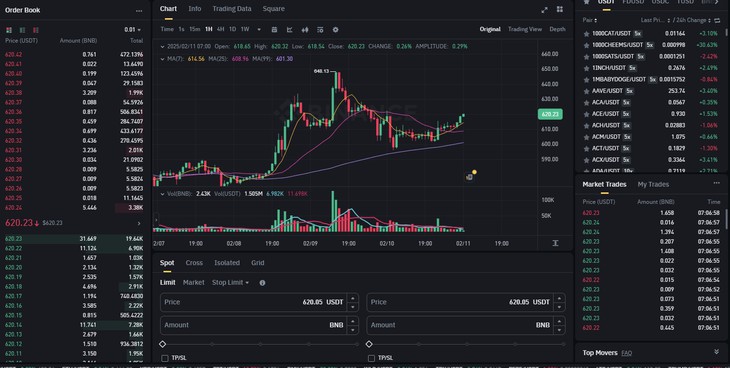Open more time intervals dropdown arrow
Viewport: 730px width, 368px height.
pos(259,29)
